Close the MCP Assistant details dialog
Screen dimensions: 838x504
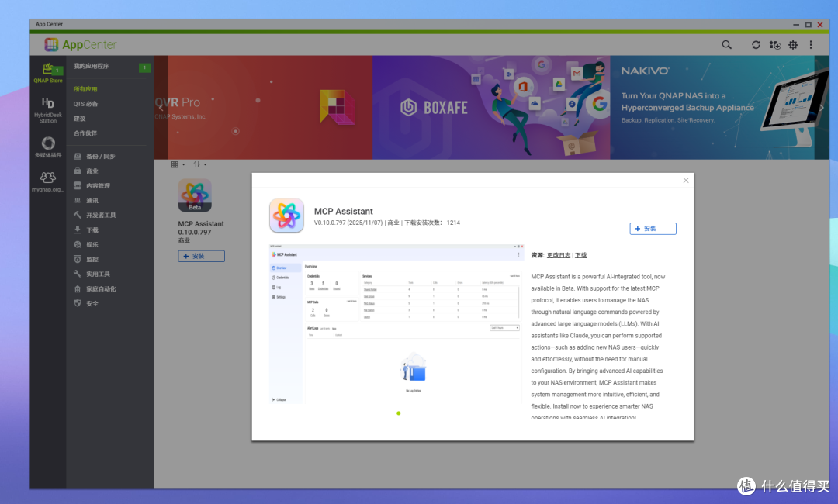(686, 181)
